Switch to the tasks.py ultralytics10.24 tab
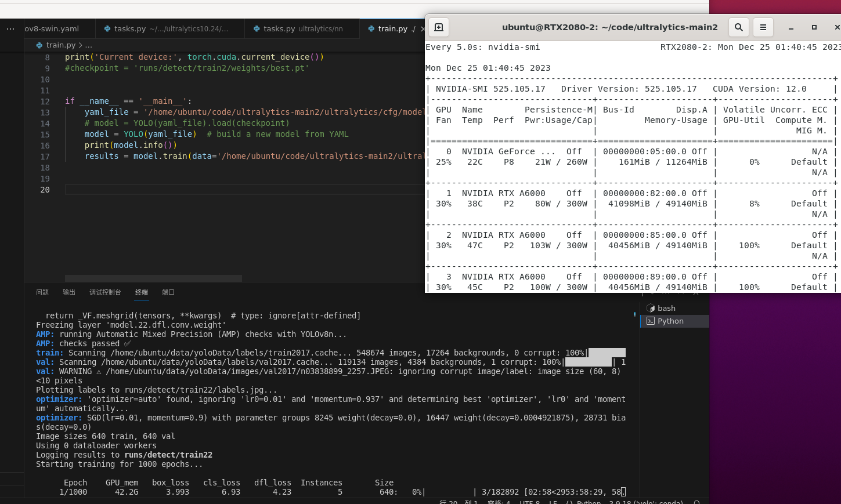 coord(169,28)
